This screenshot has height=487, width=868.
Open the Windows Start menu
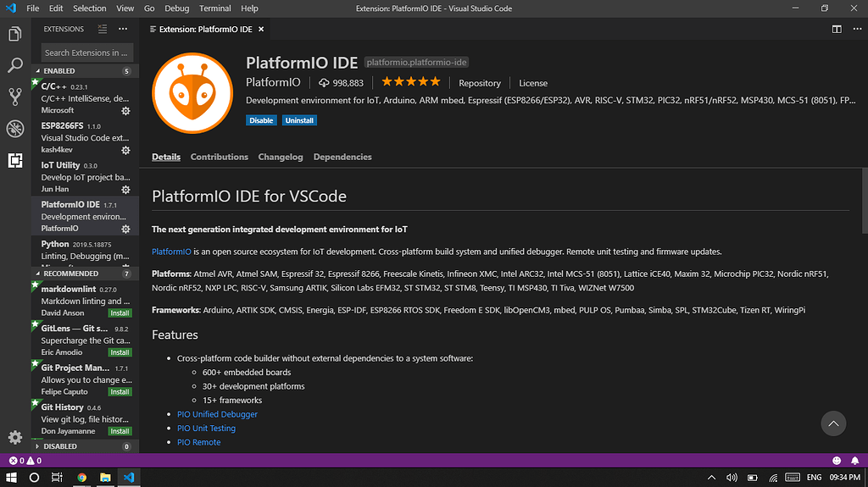[11, 477]
